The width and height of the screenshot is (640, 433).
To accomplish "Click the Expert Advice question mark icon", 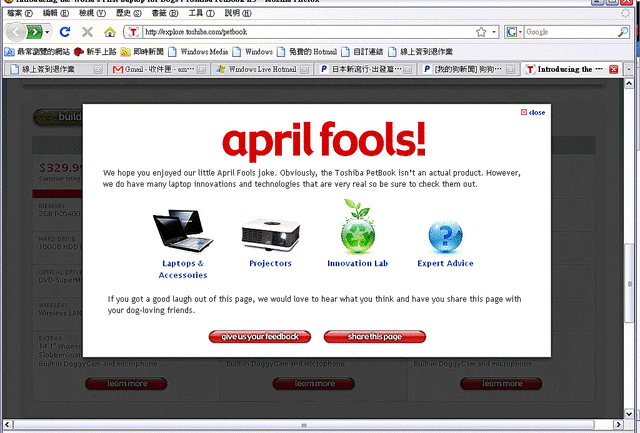I will [x=445, y=236].
